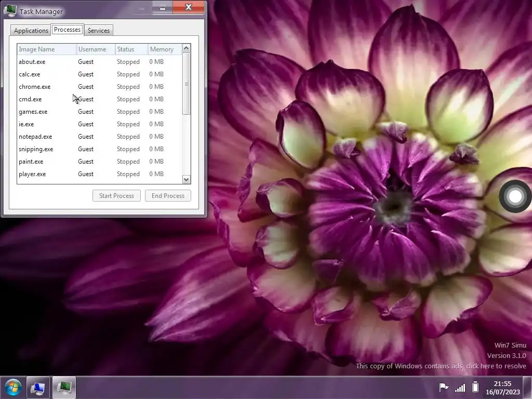Image resolution: width=532 pixels, height=399 pixels.
Task: Open the Computer icon in taskbar
Action: [38, 388]
